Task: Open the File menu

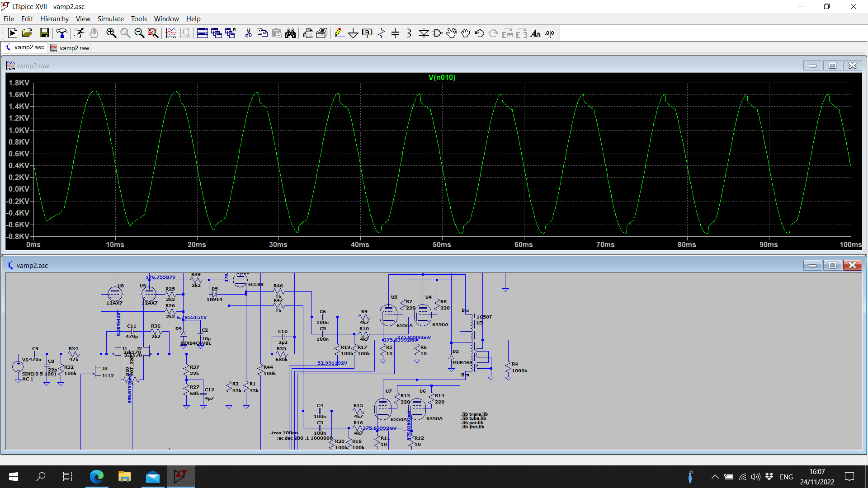Action: coord(9,19)
